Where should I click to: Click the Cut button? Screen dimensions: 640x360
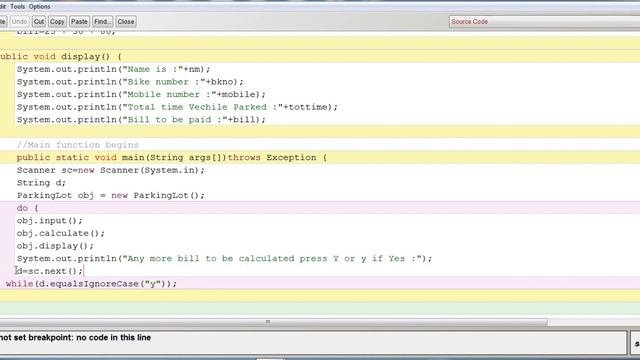(39, 22)
